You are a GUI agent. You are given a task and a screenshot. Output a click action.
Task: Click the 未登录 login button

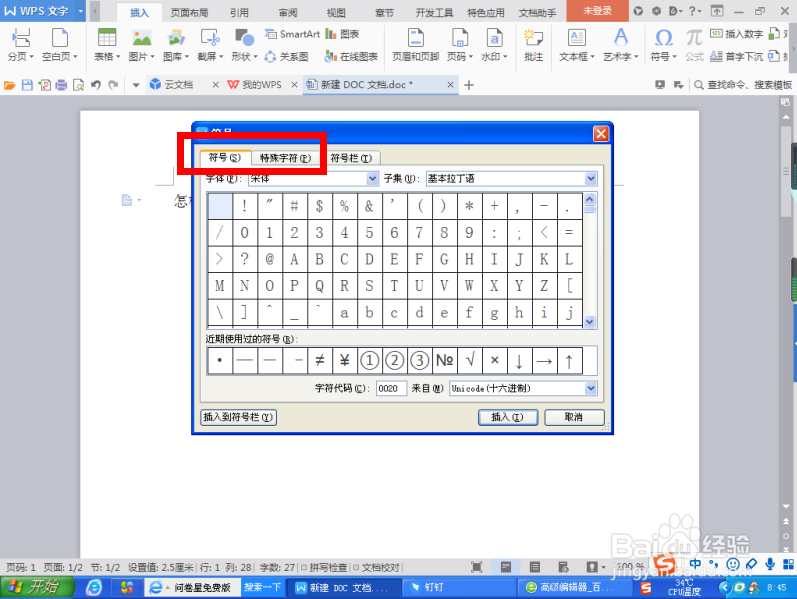tap(597, 11)
